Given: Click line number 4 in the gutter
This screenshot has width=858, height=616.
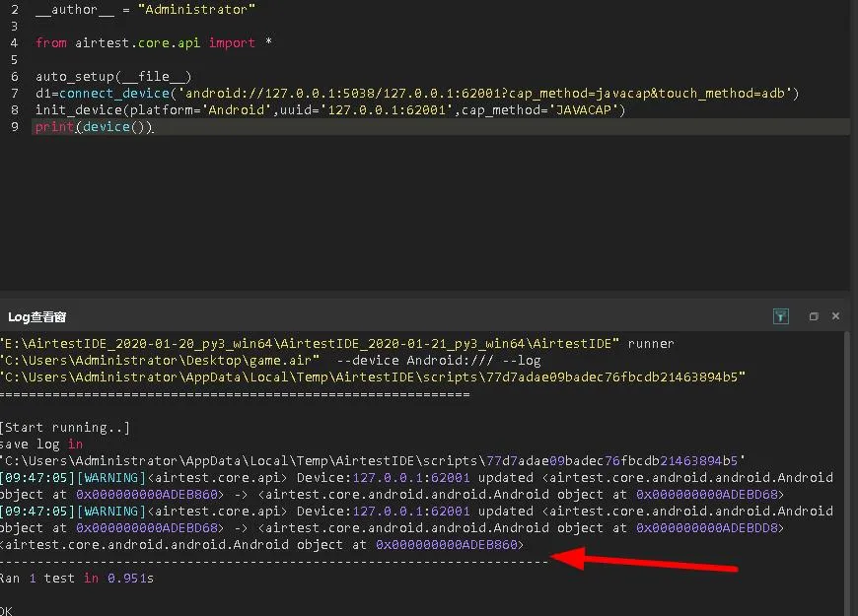Looking at the screenshot, I should click(15, 42).
